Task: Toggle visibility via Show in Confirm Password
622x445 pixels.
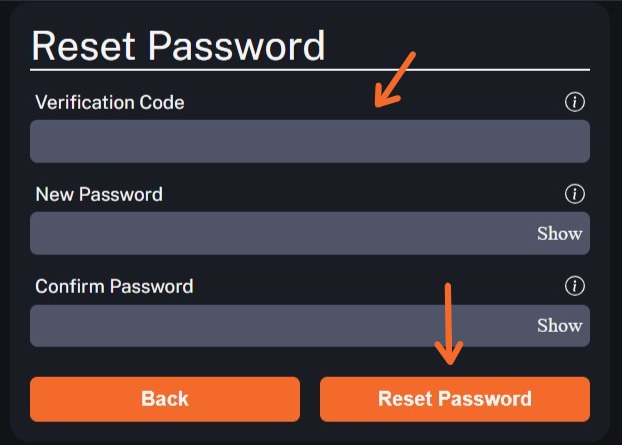Action: coord(560,325)
